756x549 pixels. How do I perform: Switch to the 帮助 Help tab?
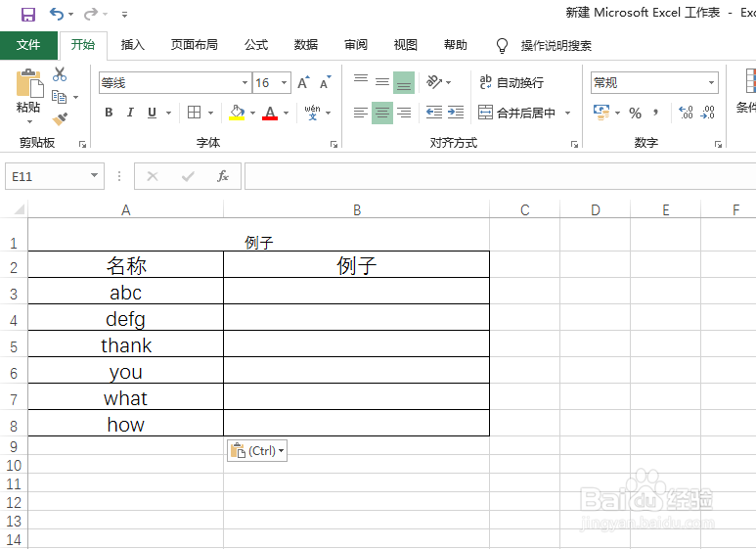456,45
